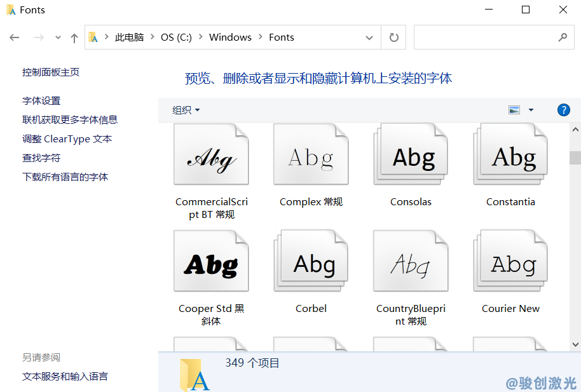Click the Help question mark icon
This screenshot has width=581, height=392.
pos(563,109)
